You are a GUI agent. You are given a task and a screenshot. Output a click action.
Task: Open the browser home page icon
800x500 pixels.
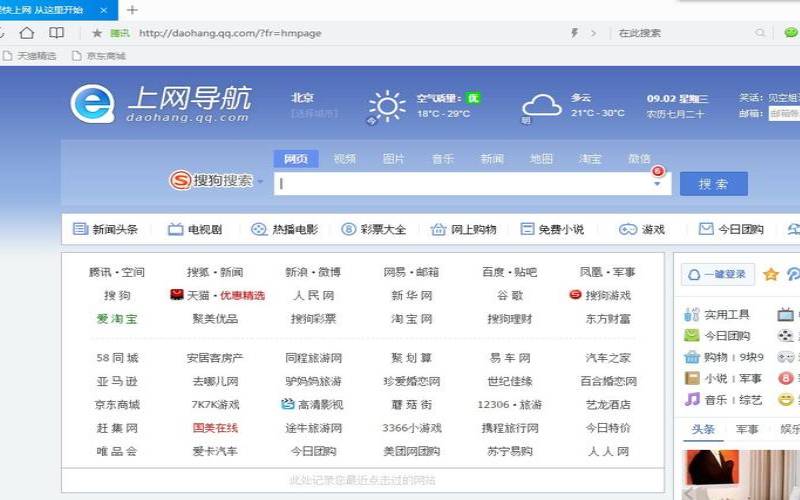[x=27, y=33]
